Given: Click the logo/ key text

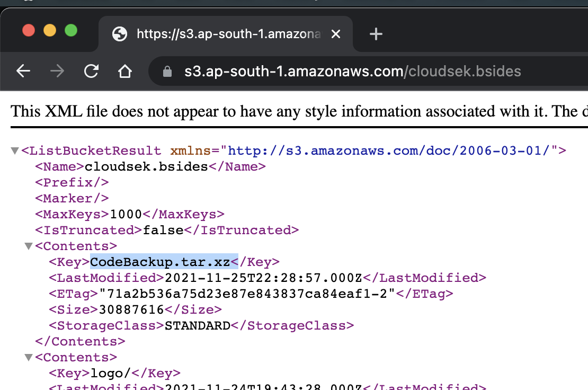Looking at the screenshot, I should point(111,373).
